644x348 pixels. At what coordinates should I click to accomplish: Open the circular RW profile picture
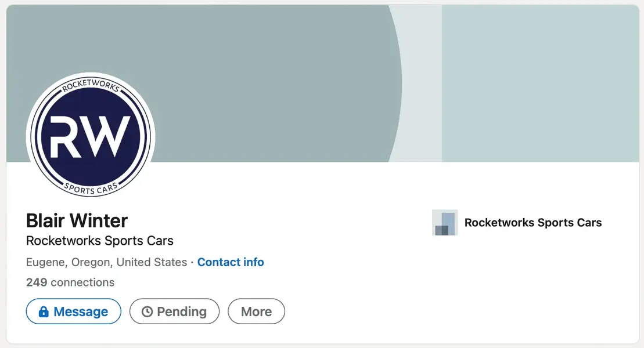pyautogui.click(x=91, y=135)
